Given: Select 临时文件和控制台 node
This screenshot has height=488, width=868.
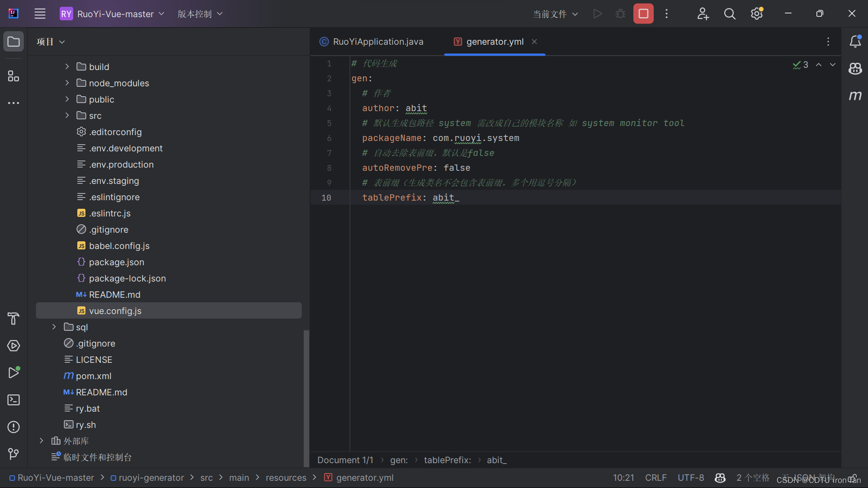Looking at the screenshot, I should pyautogui.click(x=97, y=457).
